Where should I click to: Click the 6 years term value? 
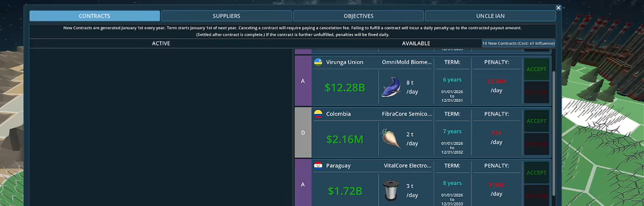click(452, 80)
